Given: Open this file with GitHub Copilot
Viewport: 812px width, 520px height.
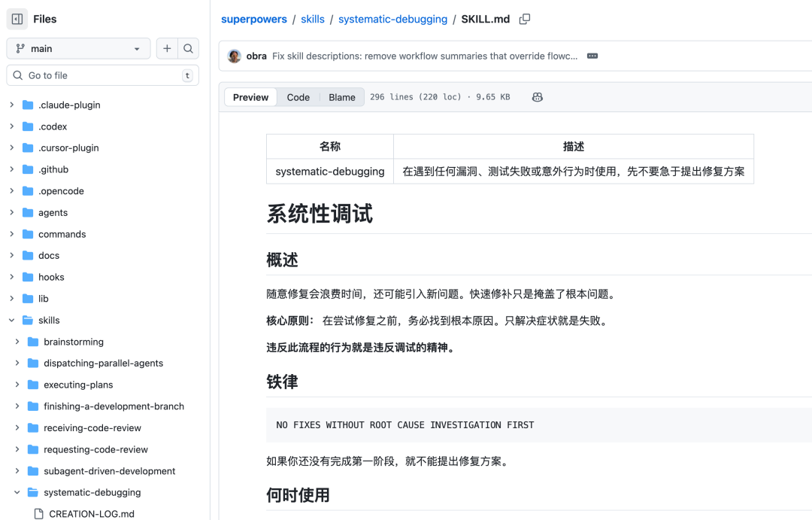Looking at the screenshot, I should (537, 97).
